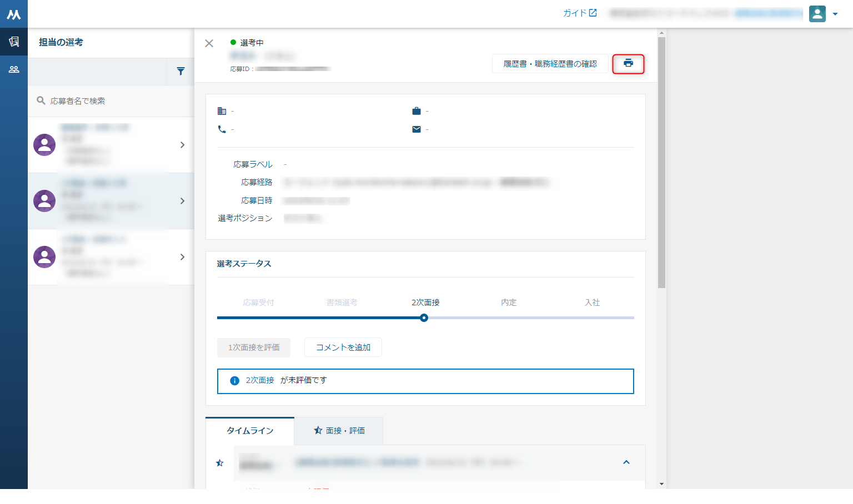Expand the account dropdown arrow
This screenshot has width=853, height=504.
(x=835, y=14)
